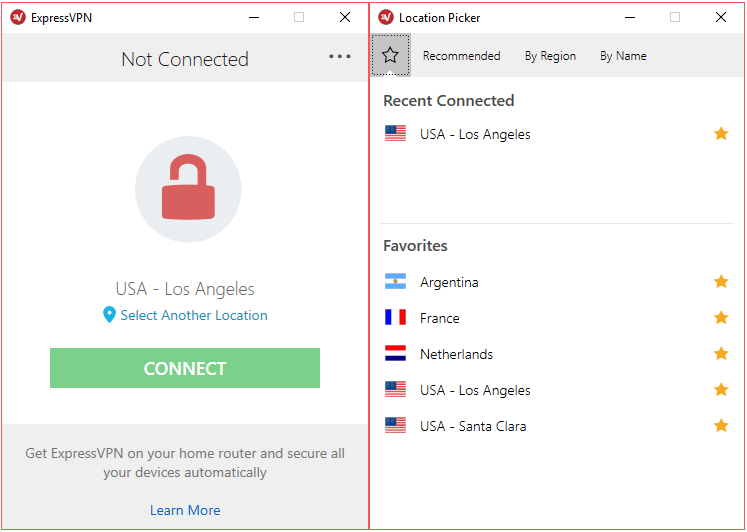Click the Argentina flag icon
This screenshot has height=532, width=747.
click(395, 282)
